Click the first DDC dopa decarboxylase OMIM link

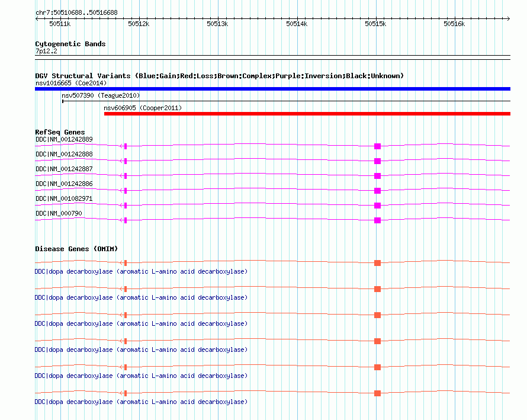[x=141, y=272]
